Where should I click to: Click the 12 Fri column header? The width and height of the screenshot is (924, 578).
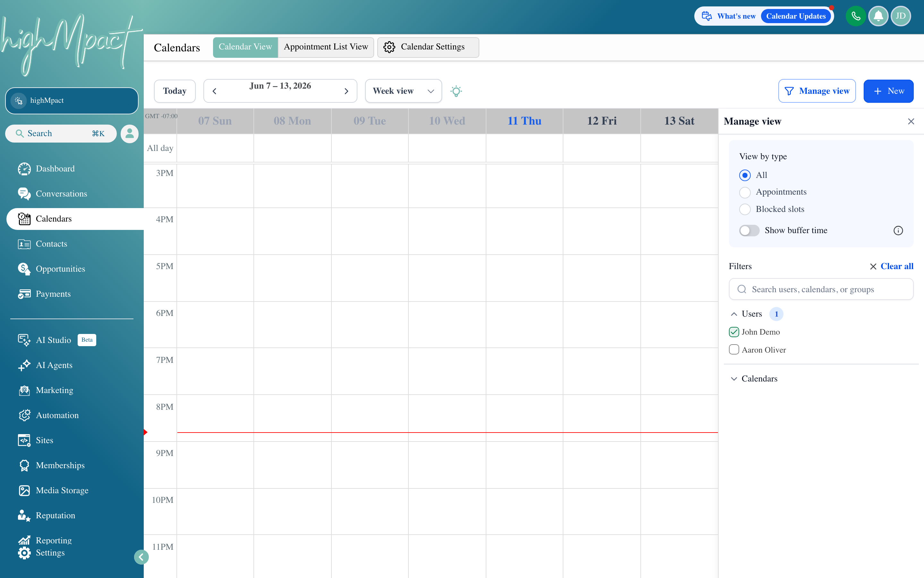(x=602, y=121)
